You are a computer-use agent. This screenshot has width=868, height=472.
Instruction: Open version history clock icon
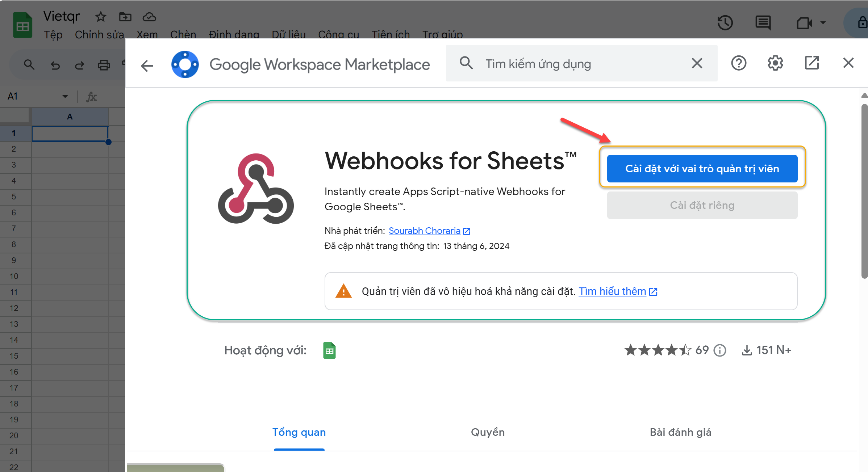725,23
